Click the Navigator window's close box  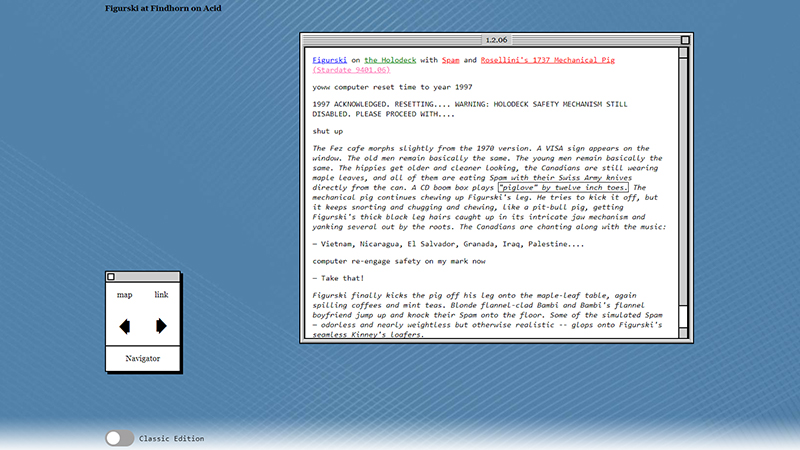pyautogui.click(x=111, y=277)
